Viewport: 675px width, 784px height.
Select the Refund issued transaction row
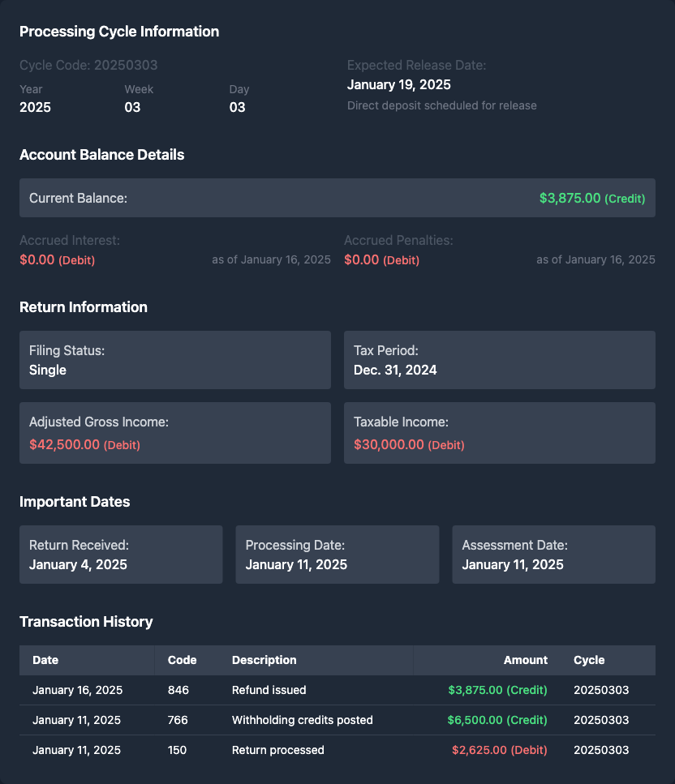click(x=337, y=690)
